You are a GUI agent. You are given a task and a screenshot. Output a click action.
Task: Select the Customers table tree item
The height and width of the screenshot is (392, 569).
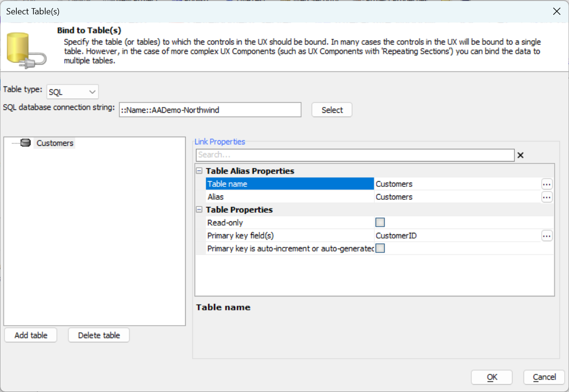point(55,143)
